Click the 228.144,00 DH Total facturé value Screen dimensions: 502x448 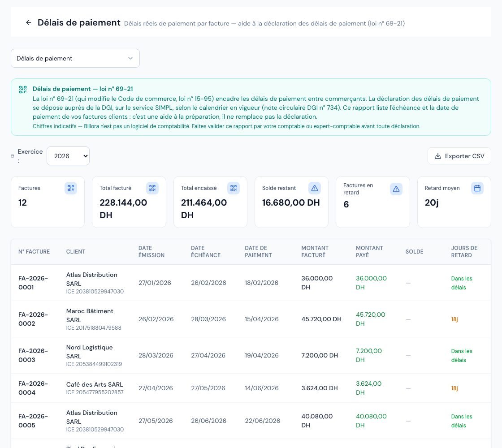click(123, 209)
